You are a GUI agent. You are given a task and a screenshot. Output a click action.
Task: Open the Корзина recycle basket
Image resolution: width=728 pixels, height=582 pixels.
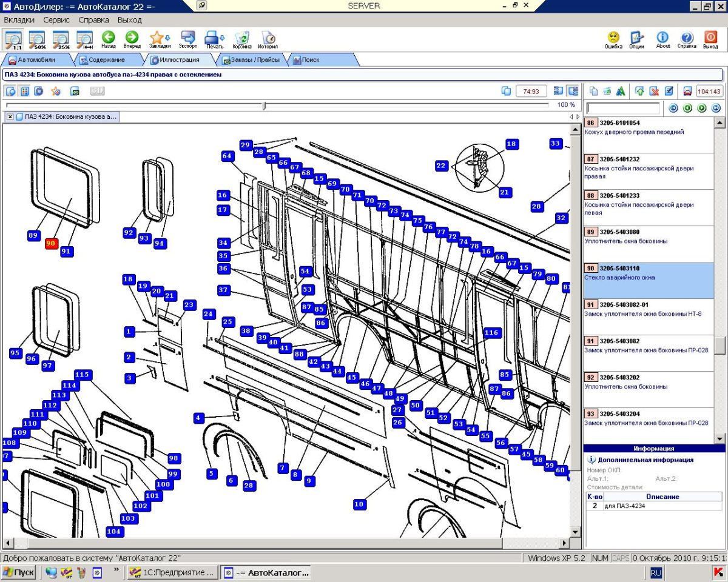242,39
